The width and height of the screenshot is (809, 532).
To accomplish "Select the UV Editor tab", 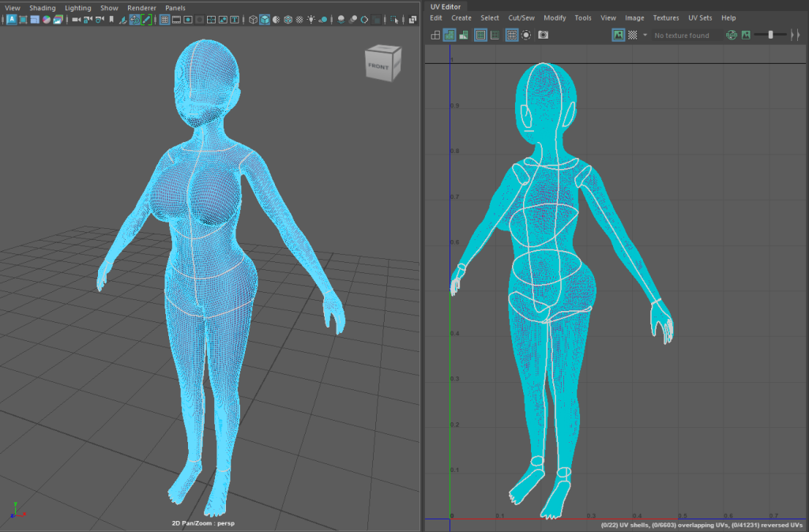I will pyautogui.click(x=446, y=6).
